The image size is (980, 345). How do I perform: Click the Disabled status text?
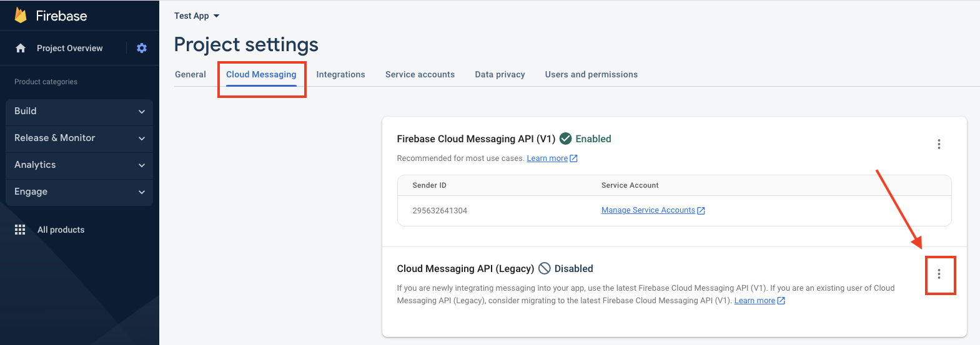(573, 268)
